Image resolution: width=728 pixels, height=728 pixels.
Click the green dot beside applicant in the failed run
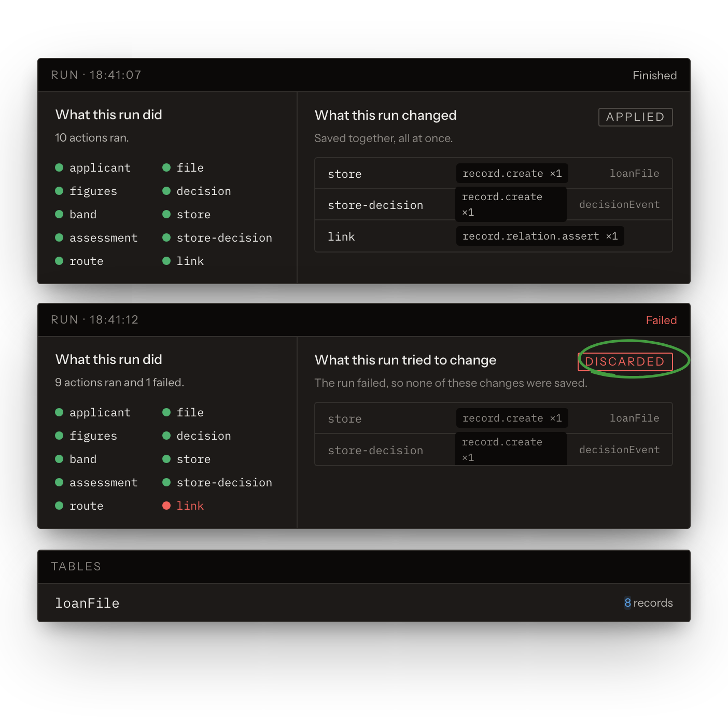pos(59,412)
